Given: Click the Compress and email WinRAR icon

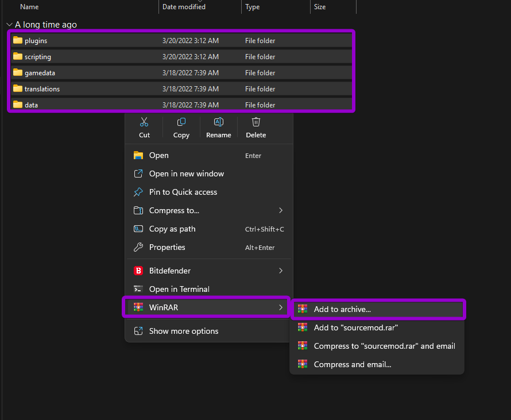Looking at the screenshot, I should coord(303,364).
